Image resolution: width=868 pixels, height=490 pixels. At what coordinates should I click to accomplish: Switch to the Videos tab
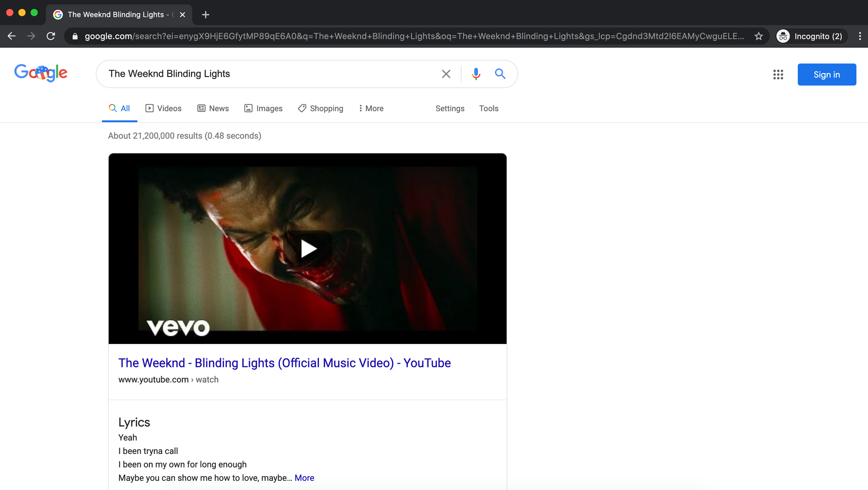click(164, 109)
